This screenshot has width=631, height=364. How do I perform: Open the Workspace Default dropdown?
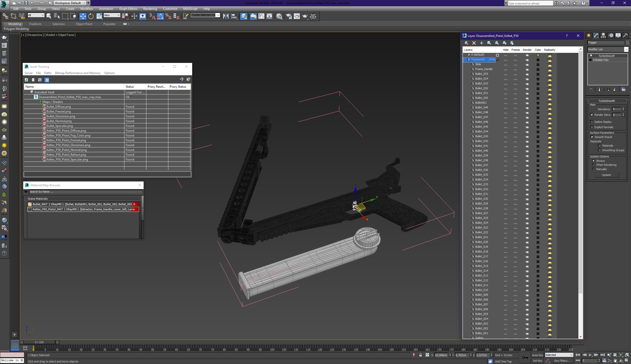point(70,3)
